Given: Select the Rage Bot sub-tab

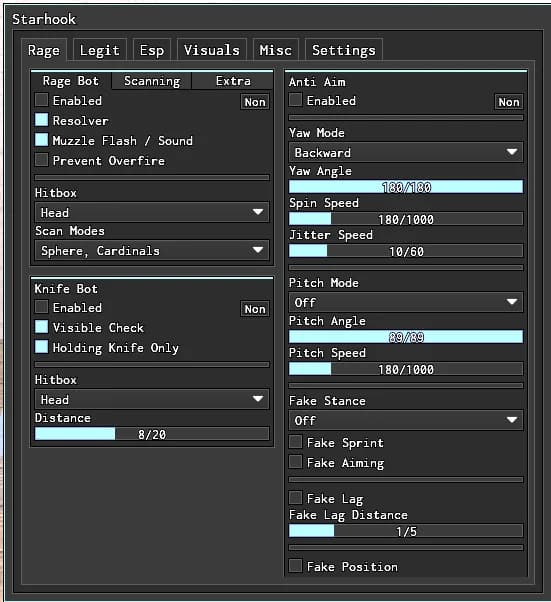Looking at the screenshot, I should coord(71,81).
